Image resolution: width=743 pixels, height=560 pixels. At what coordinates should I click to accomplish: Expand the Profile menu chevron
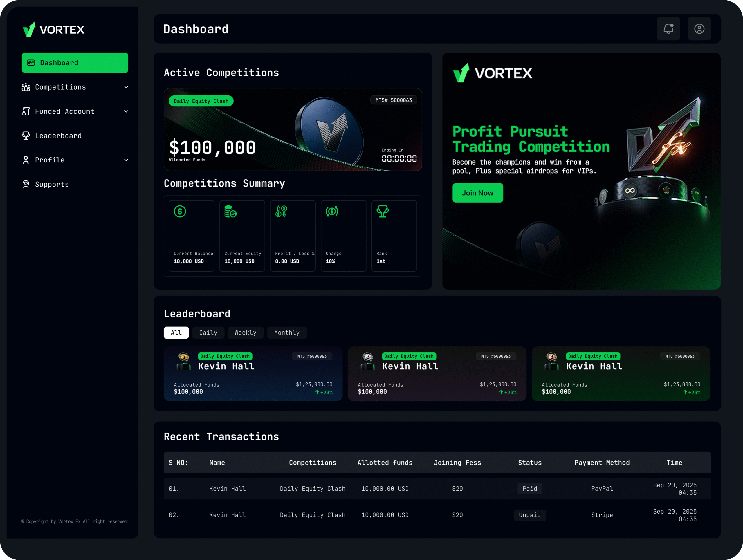click(126, 160)
